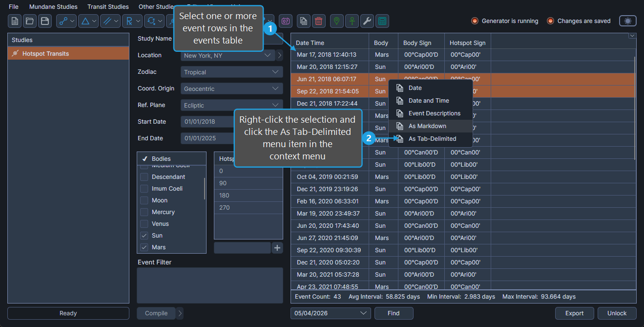Screen dimensions: 644x327
Task: Choose Date from the context menu
Action: [x=430, y=88]
